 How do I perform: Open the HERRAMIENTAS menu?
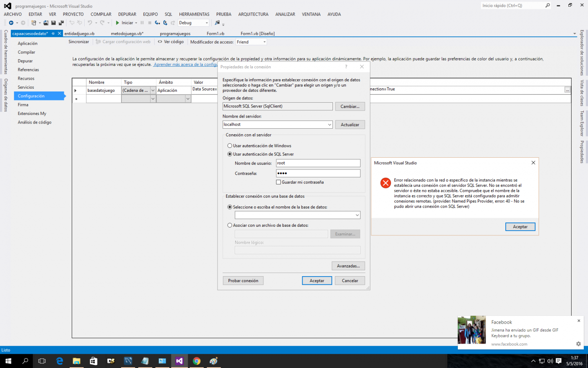click(194, 14)
